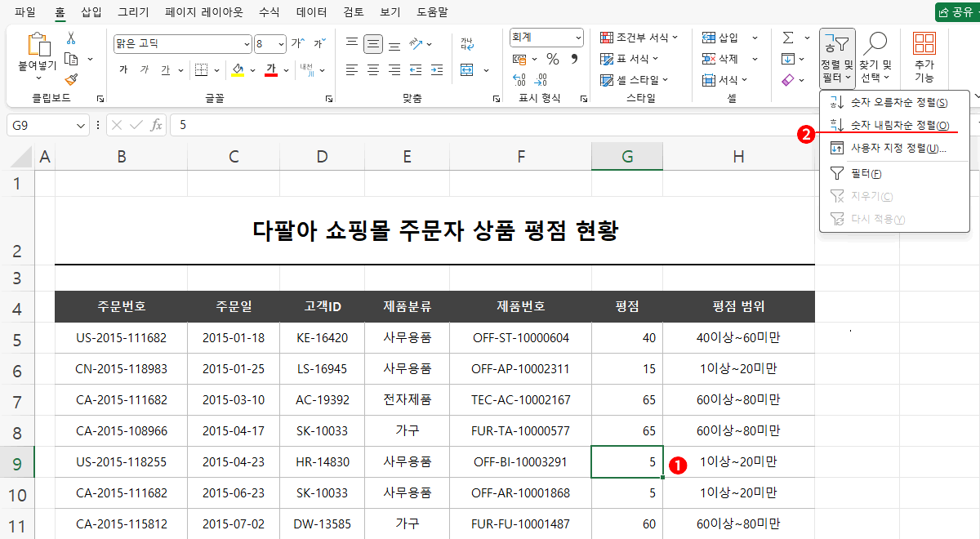Image resolution: width=980 pixels, height=539 pixels.
Task: Click the wrap text icon
Action: (x=466, y=44)
